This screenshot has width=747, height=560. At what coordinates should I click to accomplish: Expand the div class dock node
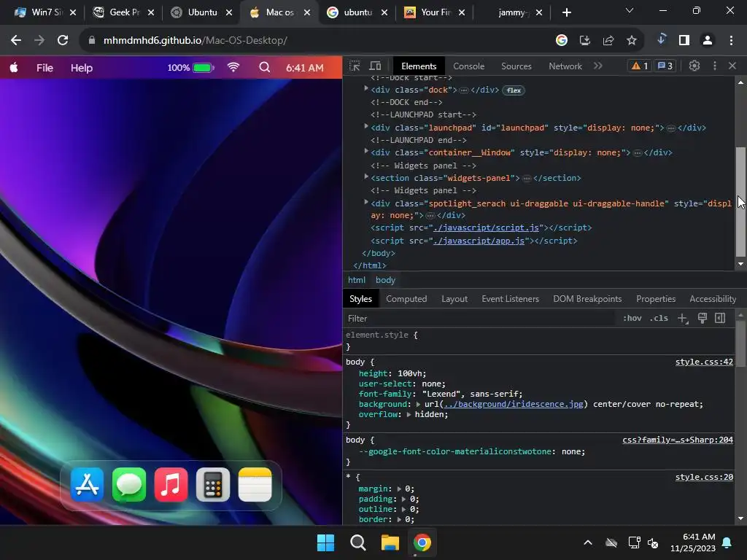(x=366, y=88)
